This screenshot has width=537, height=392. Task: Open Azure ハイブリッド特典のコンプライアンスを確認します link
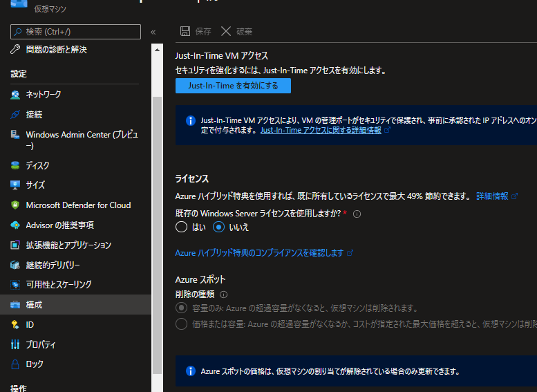pos(259,253)
